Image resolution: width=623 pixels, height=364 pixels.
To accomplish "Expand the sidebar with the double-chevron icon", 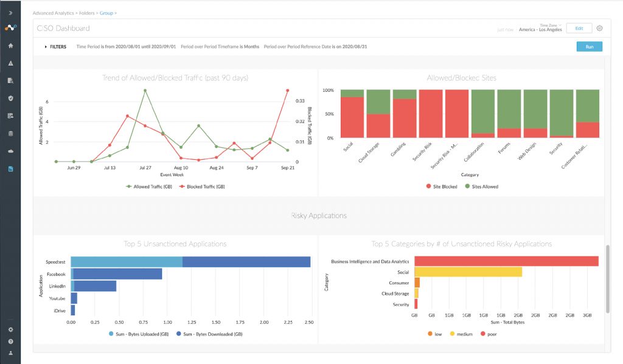I will (11, 13).
